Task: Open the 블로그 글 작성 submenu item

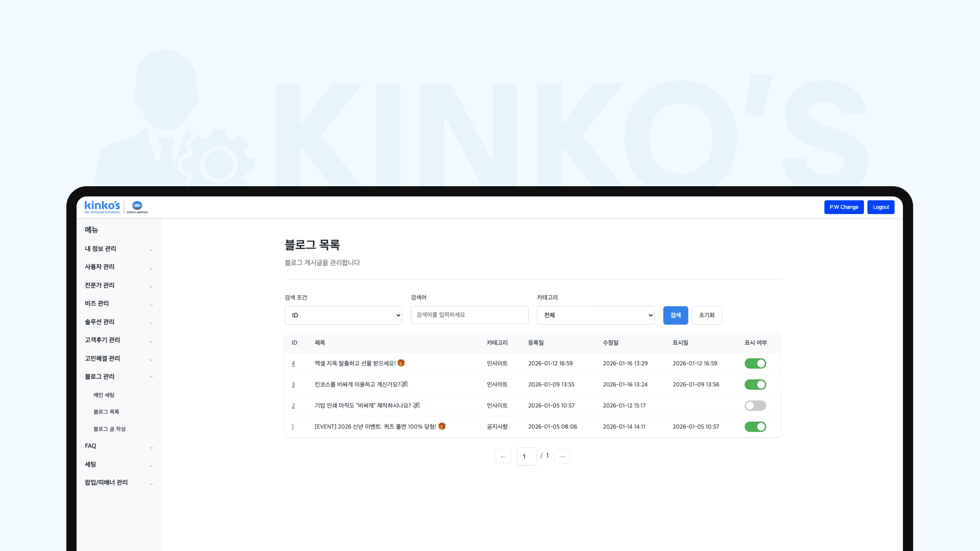Action: point(109,429)
